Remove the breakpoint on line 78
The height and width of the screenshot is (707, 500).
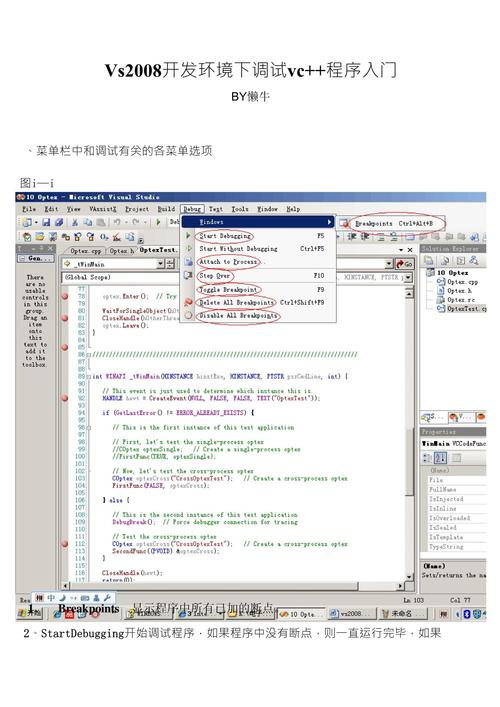pos(65,296)
